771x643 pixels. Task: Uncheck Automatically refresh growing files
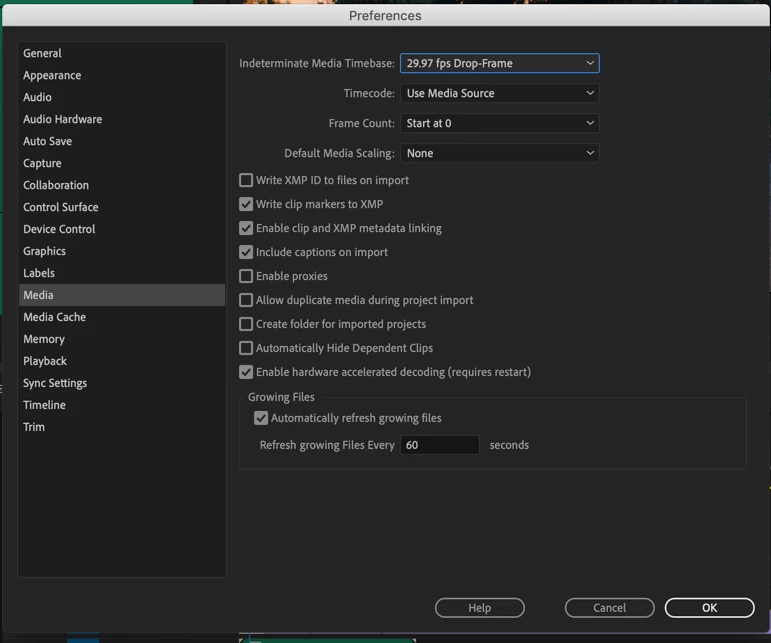click(261, 418)
